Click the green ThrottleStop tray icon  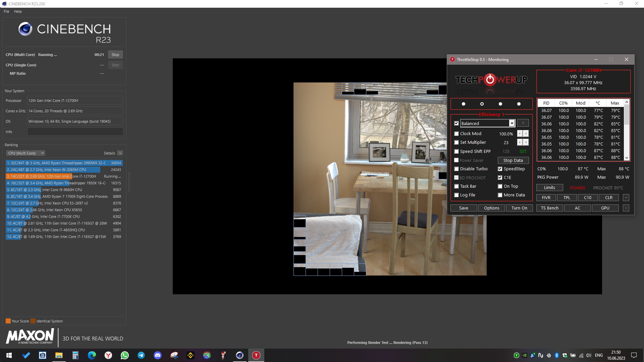point(516,355)
